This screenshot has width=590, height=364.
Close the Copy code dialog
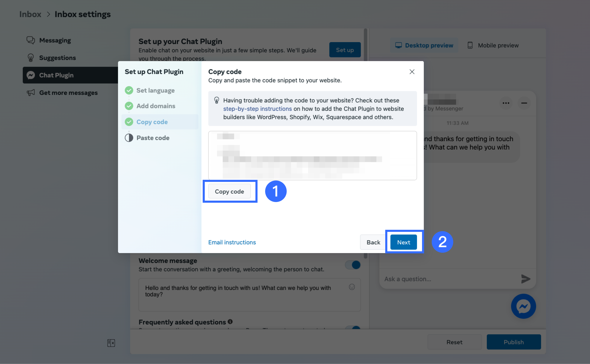[412, 72]
